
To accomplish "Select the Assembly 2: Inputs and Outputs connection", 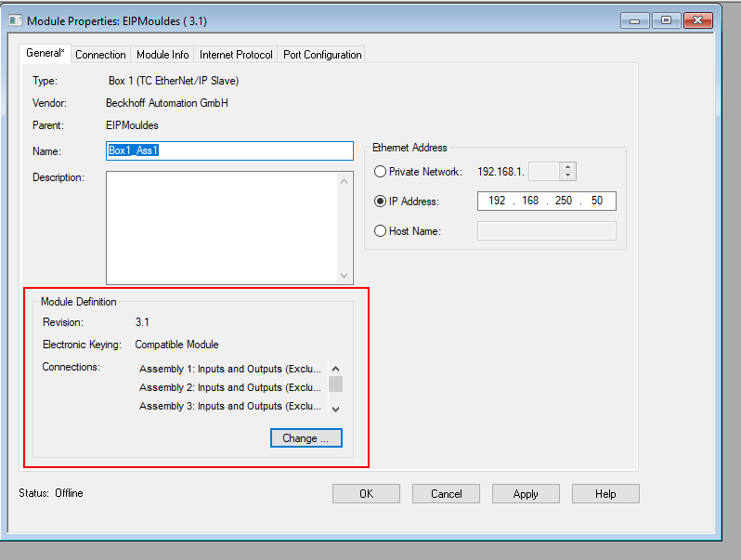I will [x=230, y=387].
